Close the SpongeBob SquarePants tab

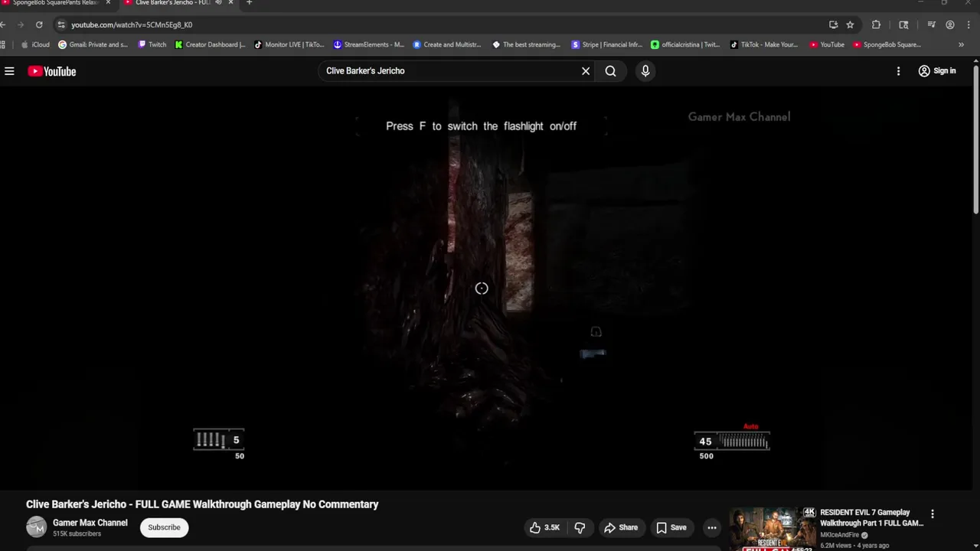click(x=108, y=3)
